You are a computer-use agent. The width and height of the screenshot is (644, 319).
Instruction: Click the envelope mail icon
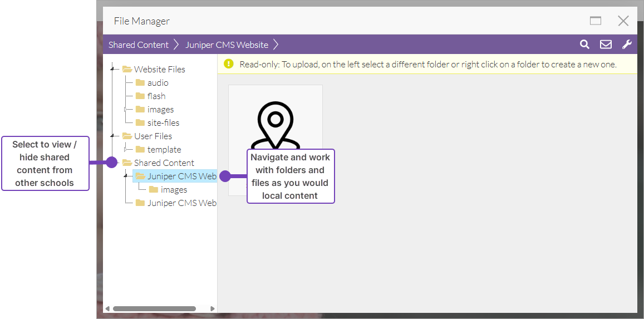(x=606, y=45)
